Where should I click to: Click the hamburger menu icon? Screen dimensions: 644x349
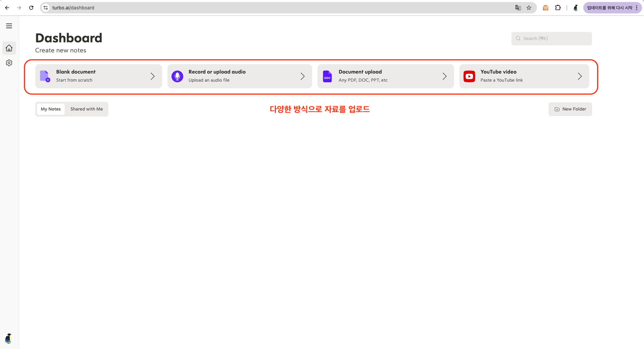click(9, 26)
